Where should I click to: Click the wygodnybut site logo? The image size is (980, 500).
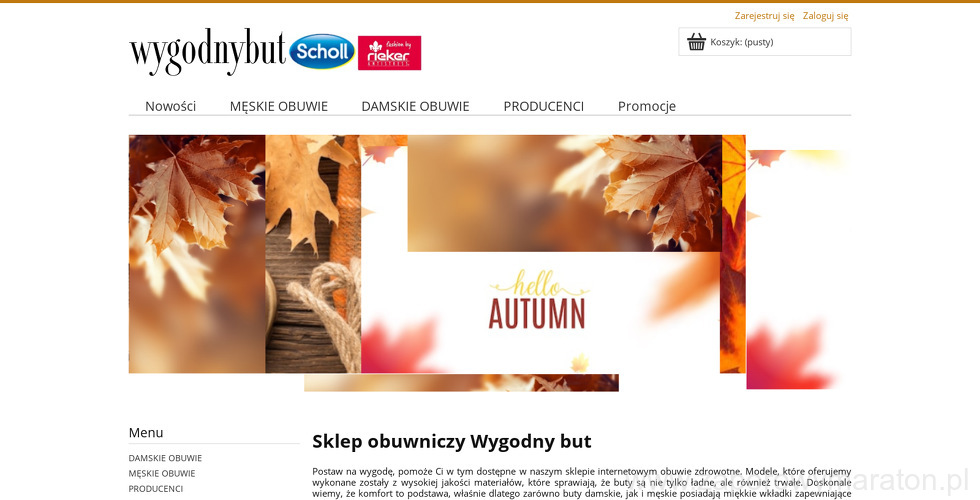pyautogui.click(x=208, y=51)
